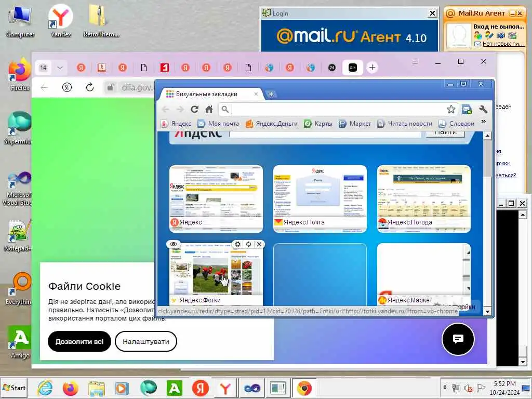
Task: Open Chrome taskbar button
Action: pyautogui.click(x=304, y=388)
